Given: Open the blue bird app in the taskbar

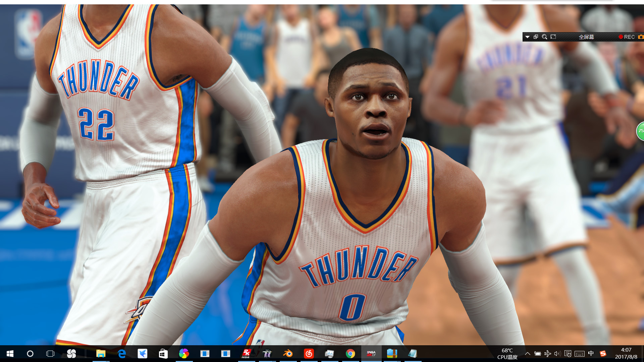Looking at the screenshot, I should [x=143, y=354].
